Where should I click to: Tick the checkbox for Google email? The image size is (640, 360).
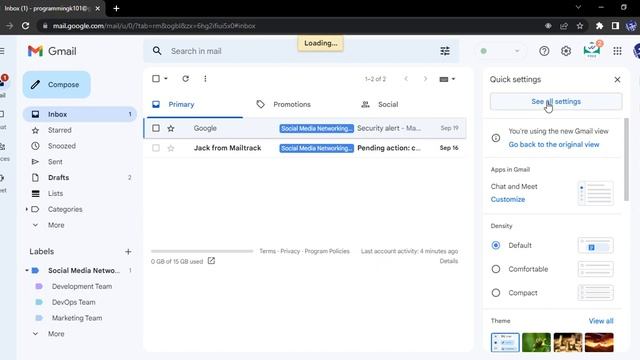156,128
